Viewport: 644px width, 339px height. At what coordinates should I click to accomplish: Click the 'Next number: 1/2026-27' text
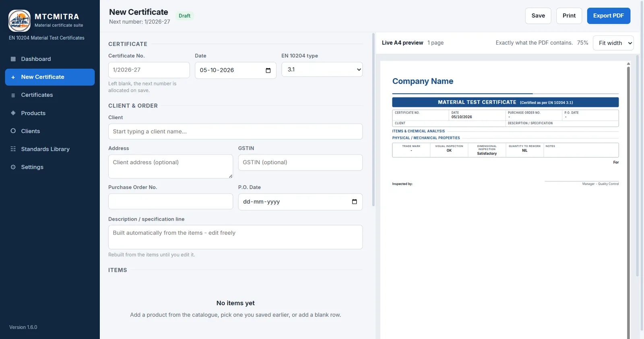point(140,22)
